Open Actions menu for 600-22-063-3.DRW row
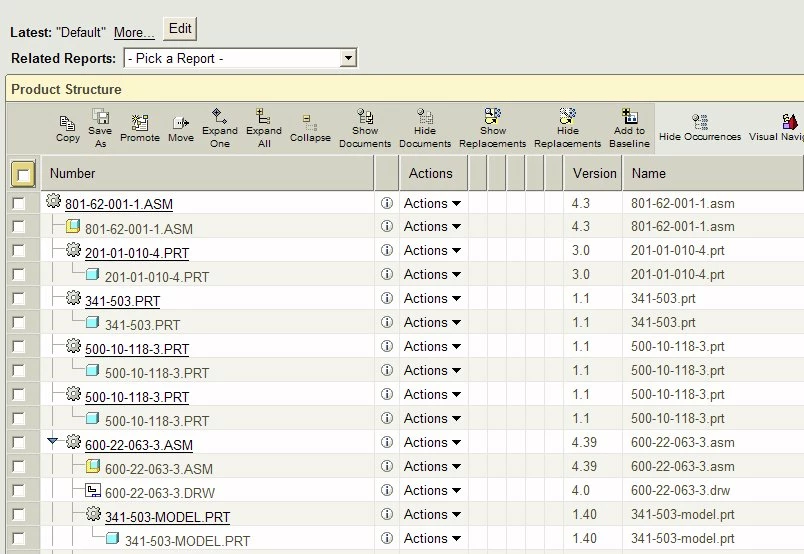This screenshot has height=554, width=804. click(x=432, y=490)
